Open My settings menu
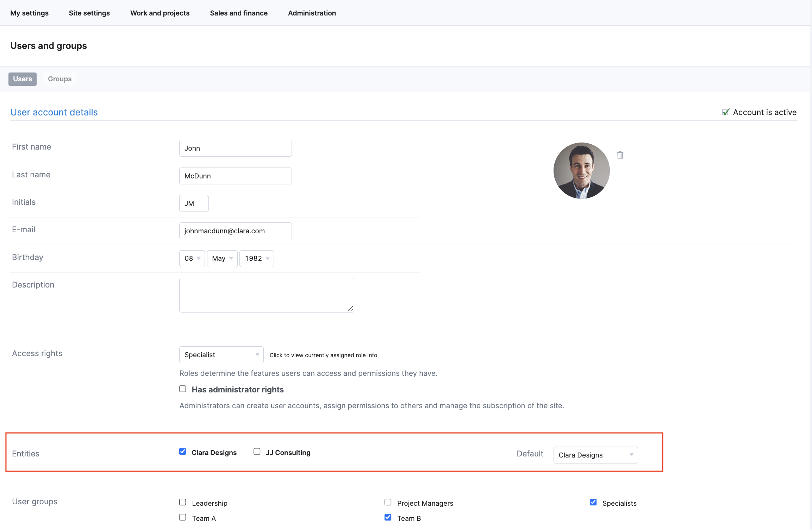 tap(30, 13)
